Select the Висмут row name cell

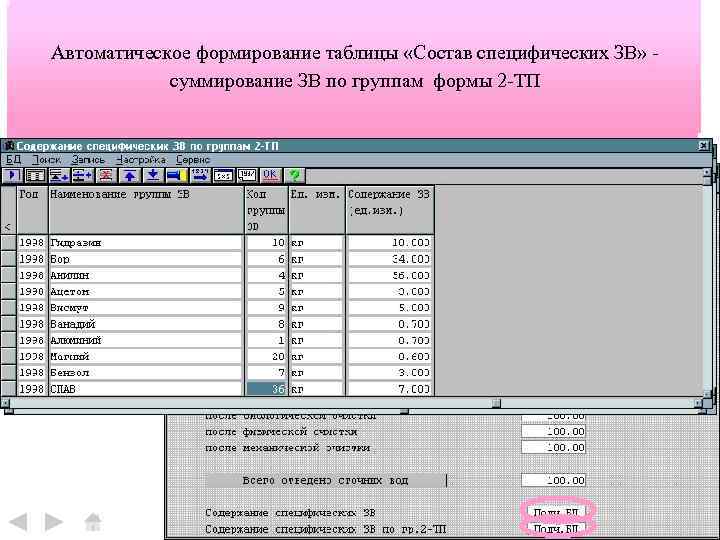[x=145, y=308]
